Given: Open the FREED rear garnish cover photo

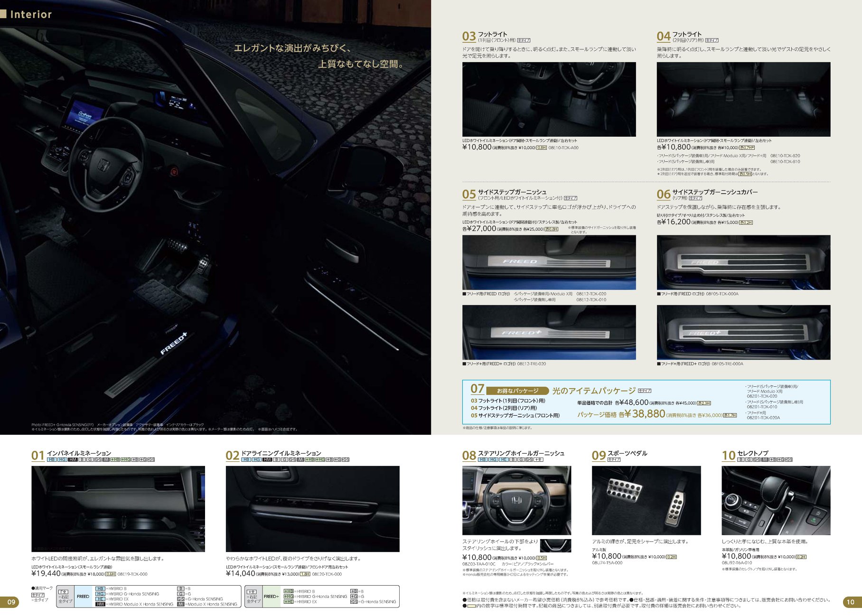Looking at the screenshot, I should (x=743, y=262).
